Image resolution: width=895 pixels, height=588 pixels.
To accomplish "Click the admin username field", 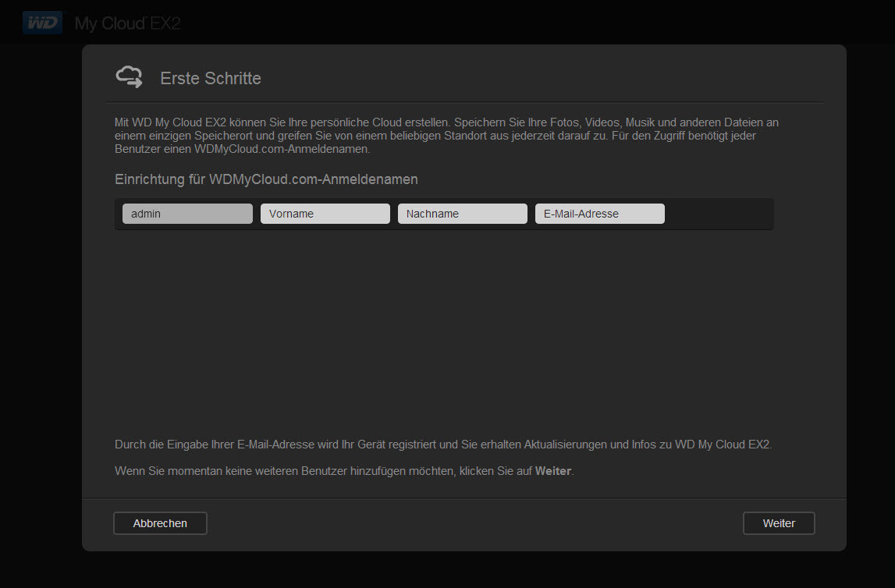I will 187,214.
